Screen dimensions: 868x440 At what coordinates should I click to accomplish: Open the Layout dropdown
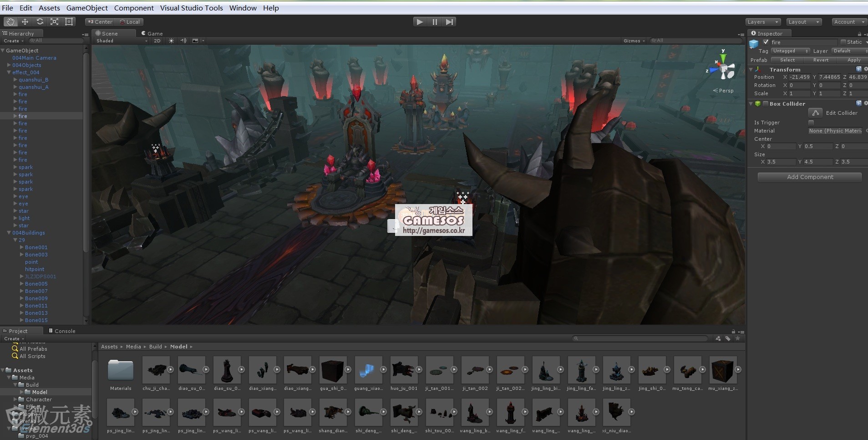pos(804,21)
